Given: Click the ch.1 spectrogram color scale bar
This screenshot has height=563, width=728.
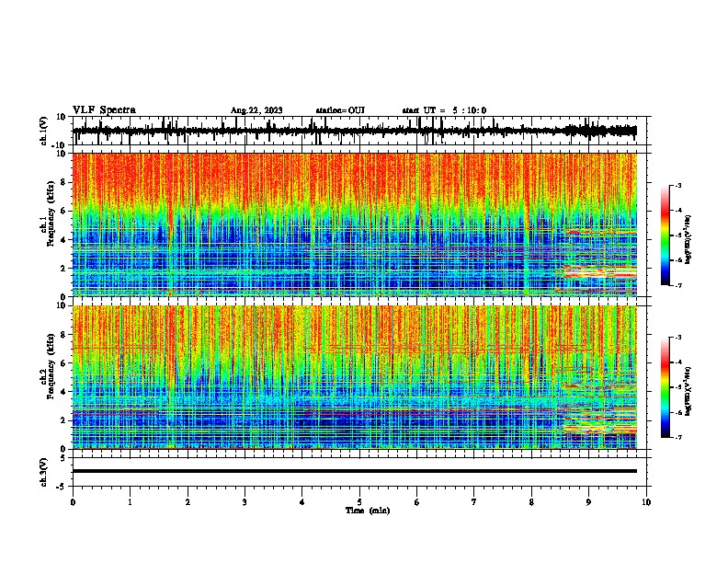Looking at the screenshot, I should click(665, 236).
